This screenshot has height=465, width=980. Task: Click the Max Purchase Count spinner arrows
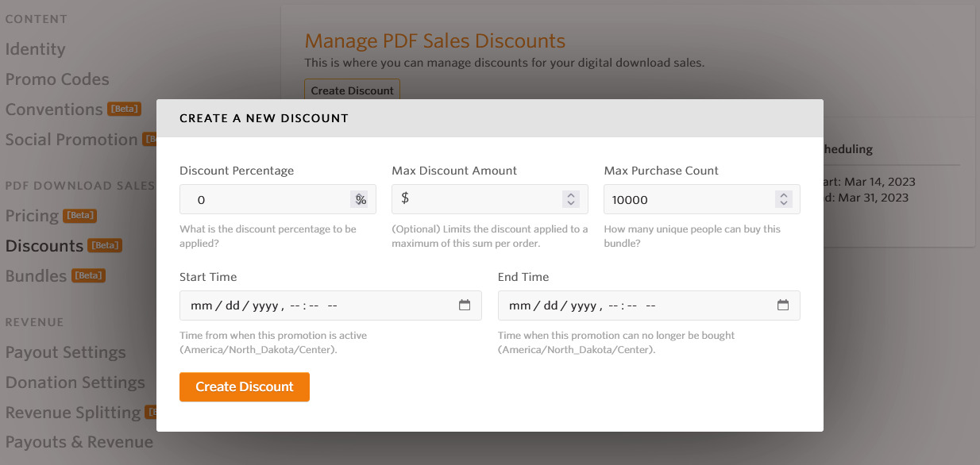pos(783,200)
